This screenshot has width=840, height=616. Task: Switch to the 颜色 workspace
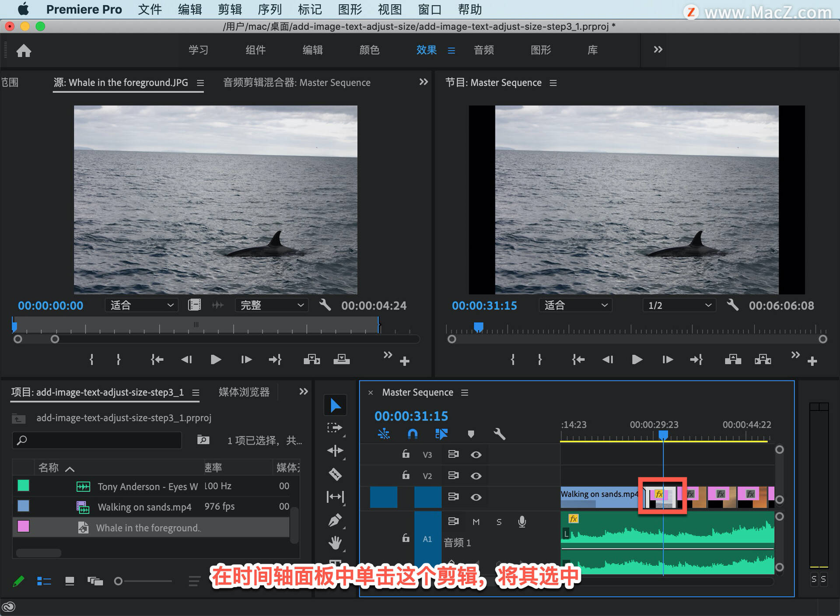(x=369, y=50)
